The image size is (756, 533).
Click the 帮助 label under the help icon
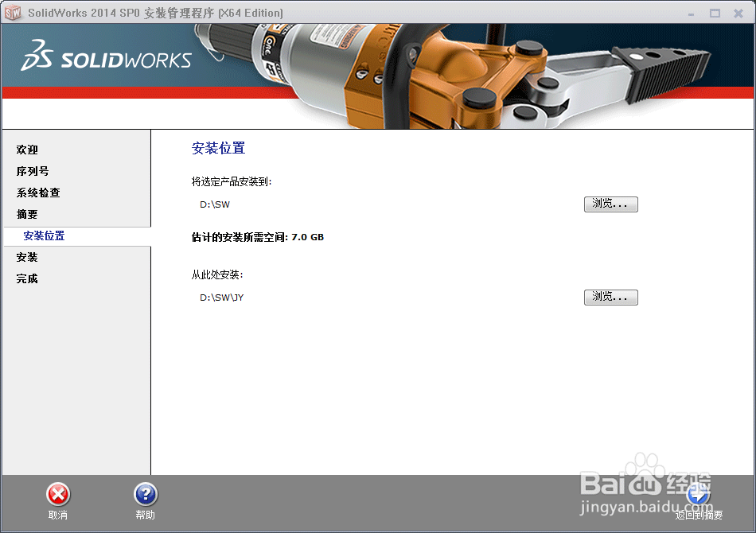click(145, 515)
